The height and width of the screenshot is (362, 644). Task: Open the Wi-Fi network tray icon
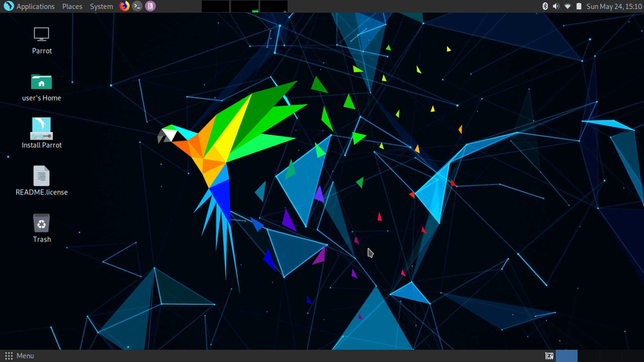tap(567, 6)
